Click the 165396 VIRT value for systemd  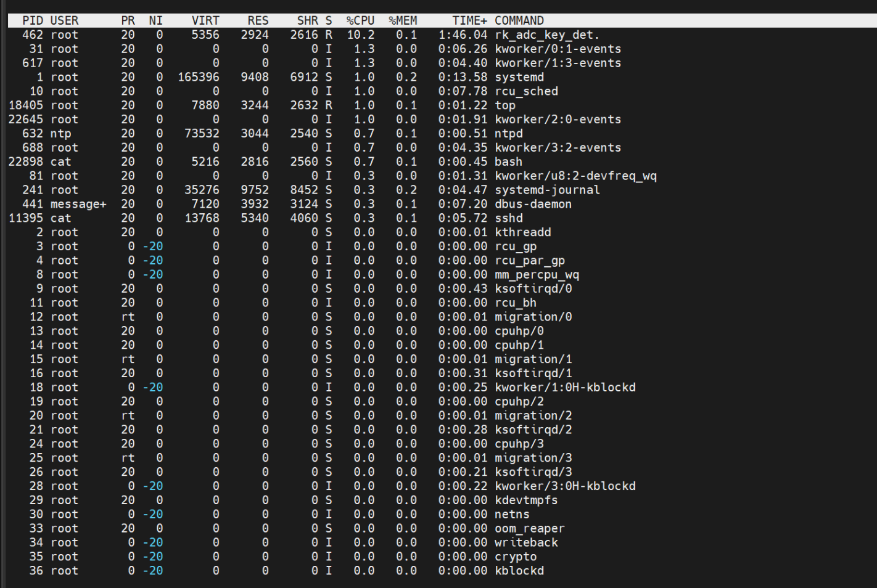[x=199, y=77]
